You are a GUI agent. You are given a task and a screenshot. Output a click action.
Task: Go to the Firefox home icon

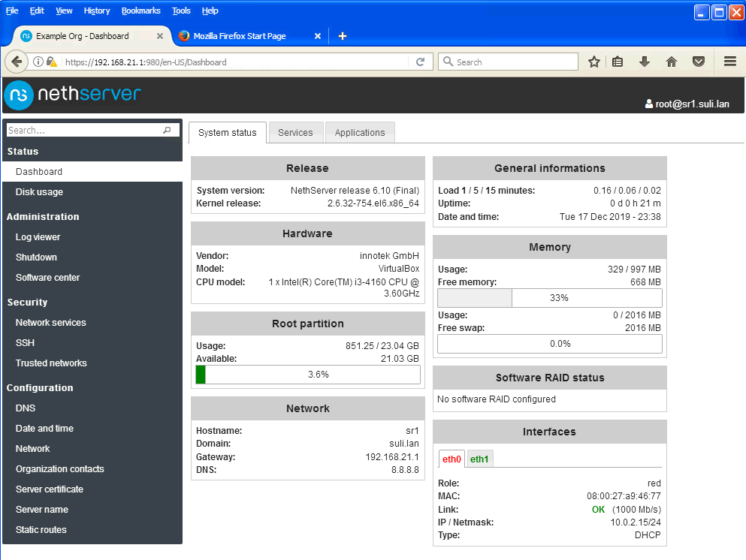(672, 62)
